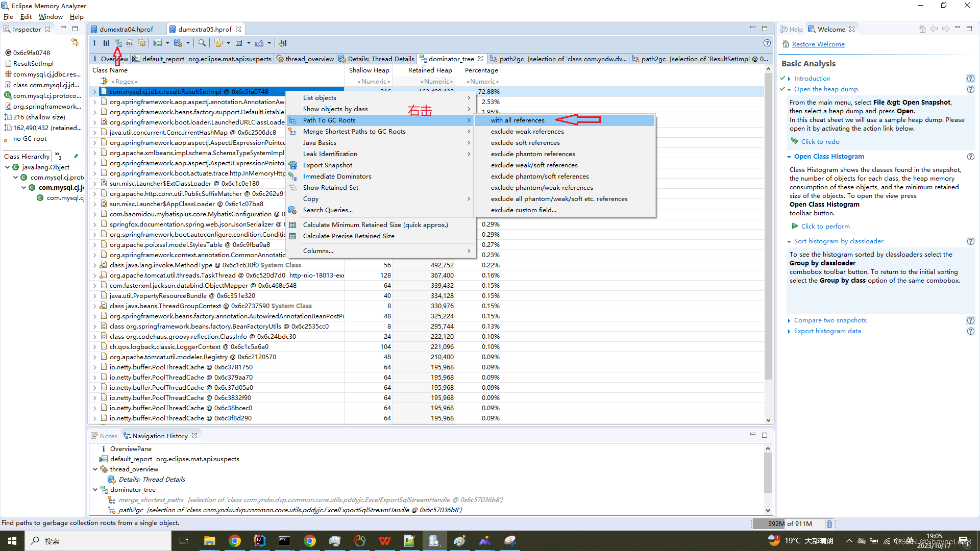
Task: Open the Query Browser dropdown arrow
Action: (x=188, y=43)
